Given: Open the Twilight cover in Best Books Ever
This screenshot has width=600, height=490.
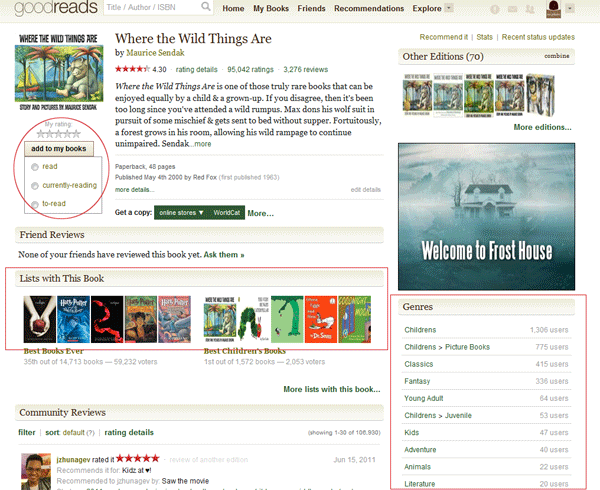Looking at the screenshot, I should 37,317.
